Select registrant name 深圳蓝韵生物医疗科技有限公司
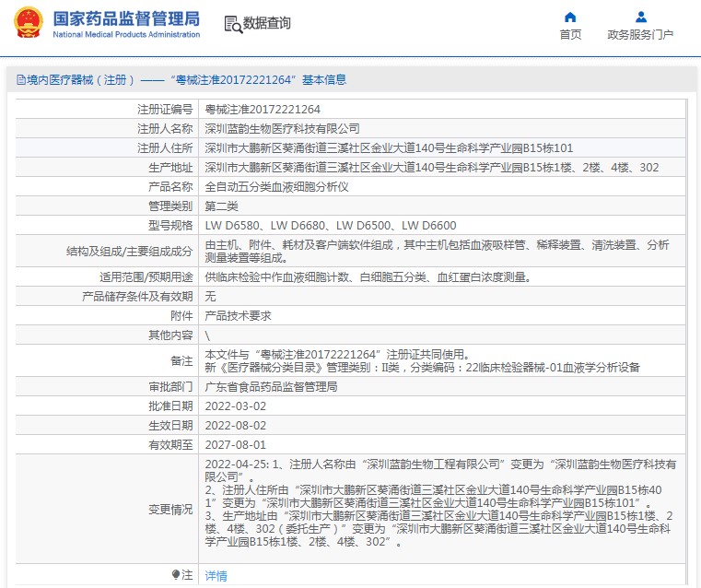Image resolution: width=701 pixels, height=588 pixels. [282, 128]
